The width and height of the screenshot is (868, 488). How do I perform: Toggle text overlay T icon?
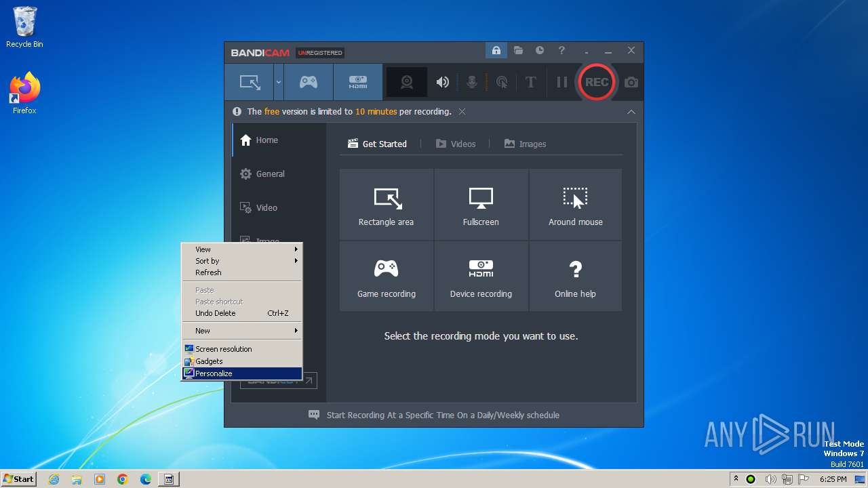pyautogui.click(x=531, y=82)
